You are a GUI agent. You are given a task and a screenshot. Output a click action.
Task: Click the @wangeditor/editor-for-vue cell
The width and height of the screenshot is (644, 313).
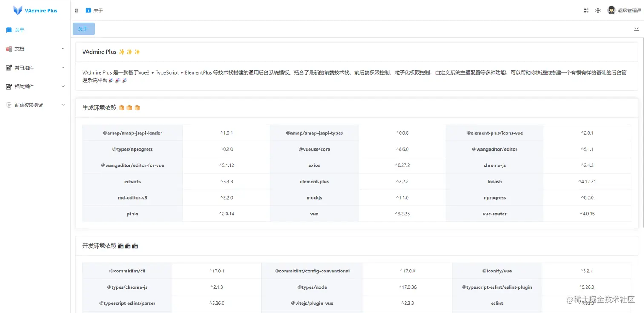pos(132,165)
